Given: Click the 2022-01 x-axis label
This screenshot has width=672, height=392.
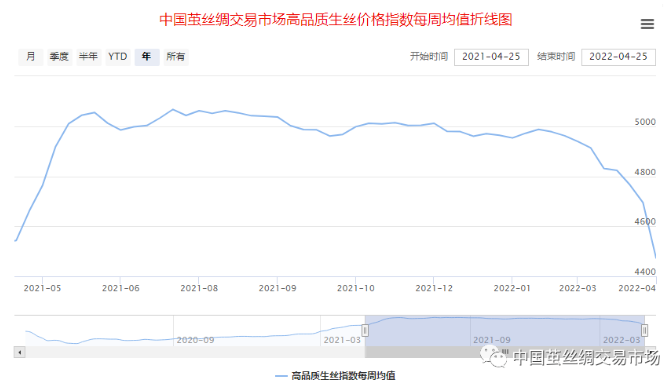Looking at the screenshot, I should (512, 288).
